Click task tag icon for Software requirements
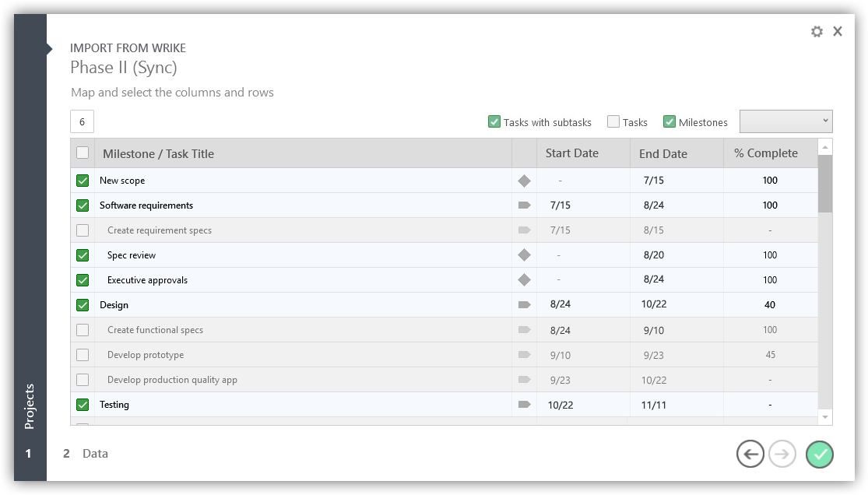Viewport: 868px width, 495px height. pos(524,205)
